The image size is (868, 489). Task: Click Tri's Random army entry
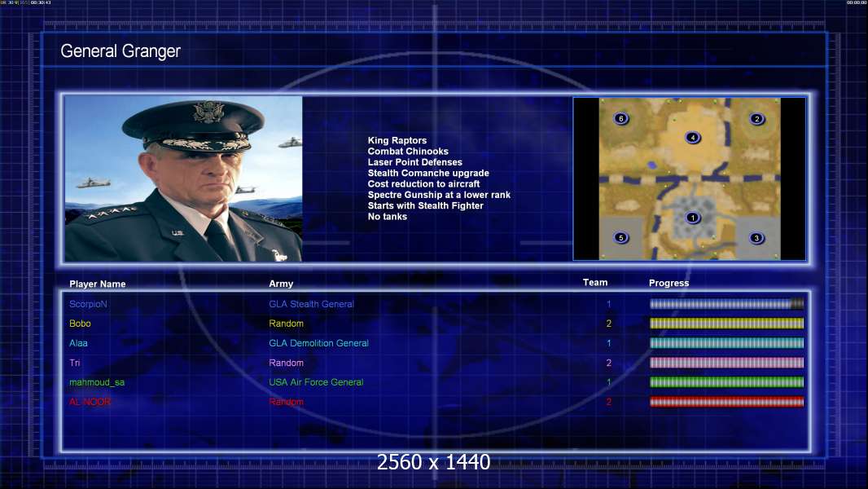[286, 363]
